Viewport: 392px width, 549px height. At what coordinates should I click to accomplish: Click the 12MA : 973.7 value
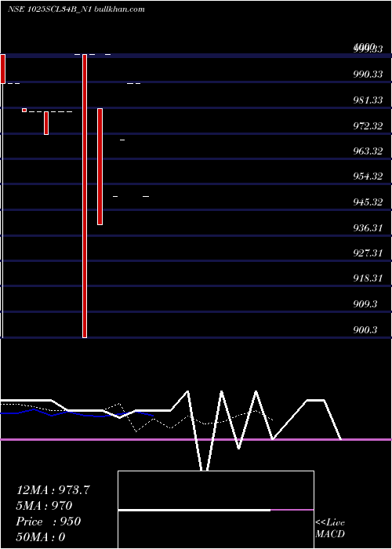coord(53,490)
